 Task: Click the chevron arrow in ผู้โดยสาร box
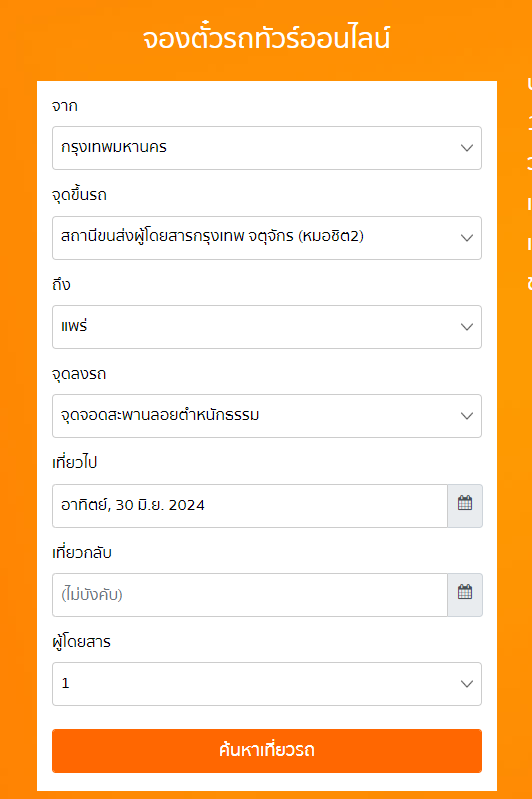(x=467, y=684)
